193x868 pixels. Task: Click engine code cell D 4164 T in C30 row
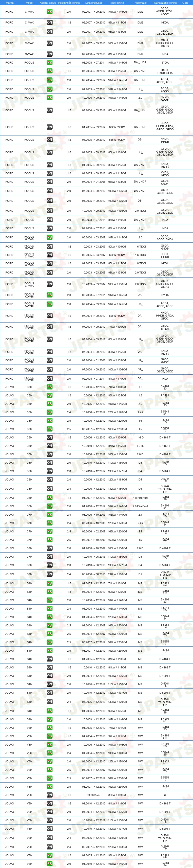[165, 438]
